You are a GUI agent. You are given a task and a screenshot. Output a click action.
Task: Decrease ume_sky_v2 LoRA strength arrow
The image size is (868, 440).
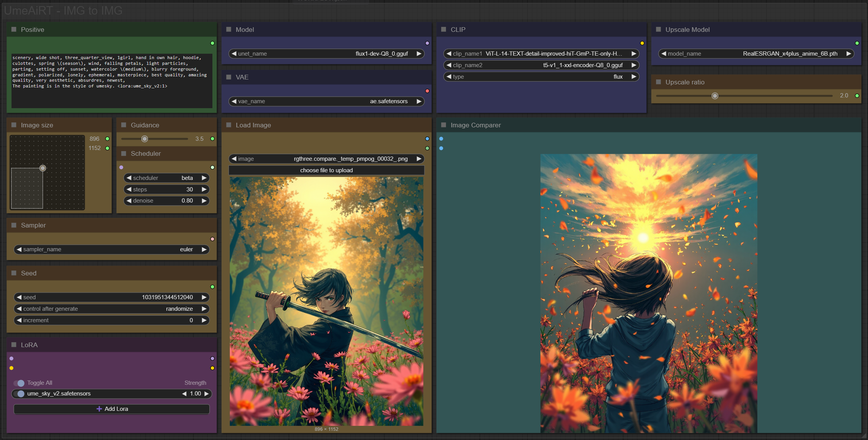pos(184,394)
